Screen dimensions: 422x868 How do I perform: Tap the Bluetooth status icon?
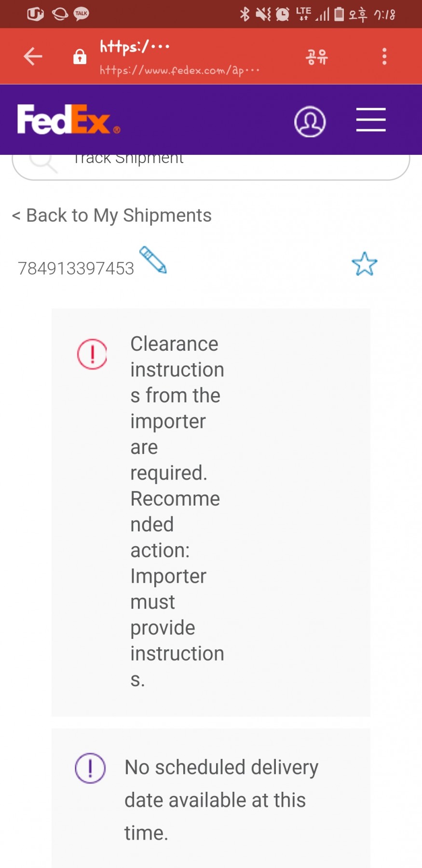(x=245, y=14)
